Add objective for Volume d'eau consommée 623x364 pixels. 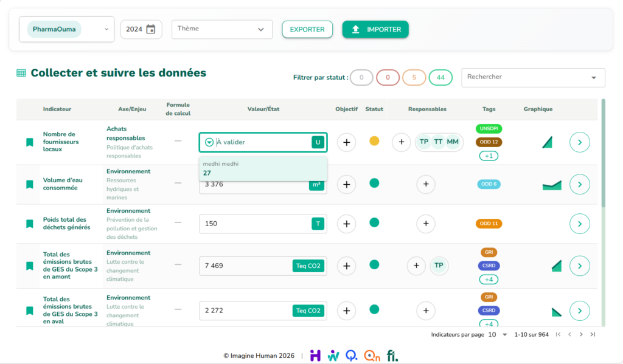[x=346, y=184]
